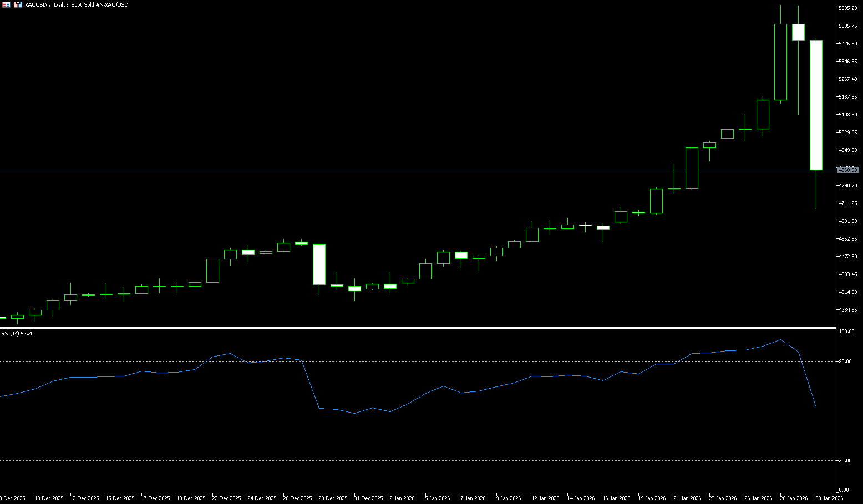863x504 pixels.
Task: Select the big white candle on 29 Dec 2025
Action: (x=319, y=264)
